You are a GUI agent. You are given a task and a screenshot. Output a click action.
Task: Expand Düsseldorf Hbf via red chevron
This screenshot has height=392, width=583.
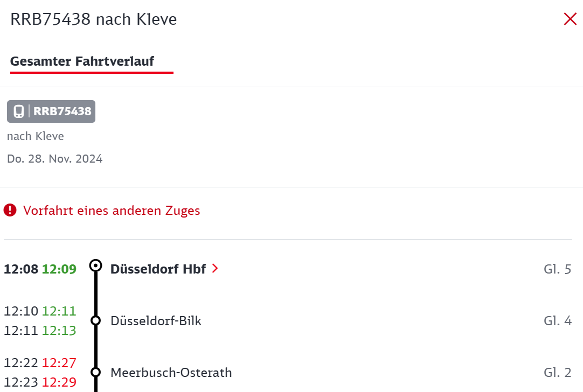[x=215, y=268]
